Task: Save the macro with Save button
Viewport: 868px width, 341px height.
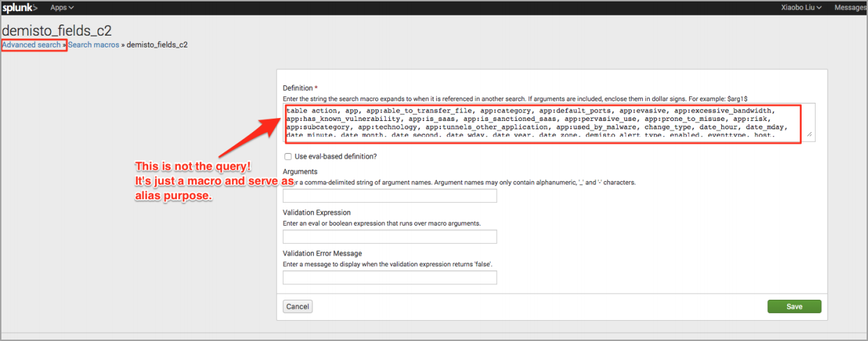Action: point(794,307)
